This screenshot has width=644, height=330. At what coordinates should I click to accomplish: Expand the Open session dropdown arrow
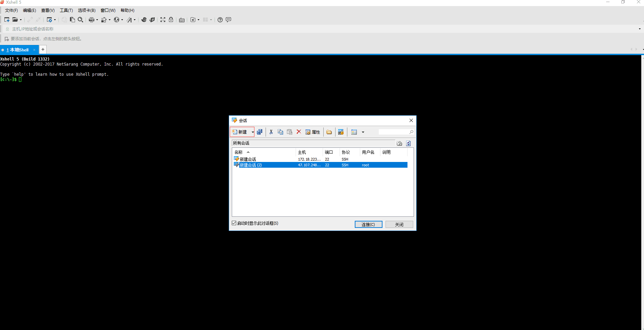point(21,20)
